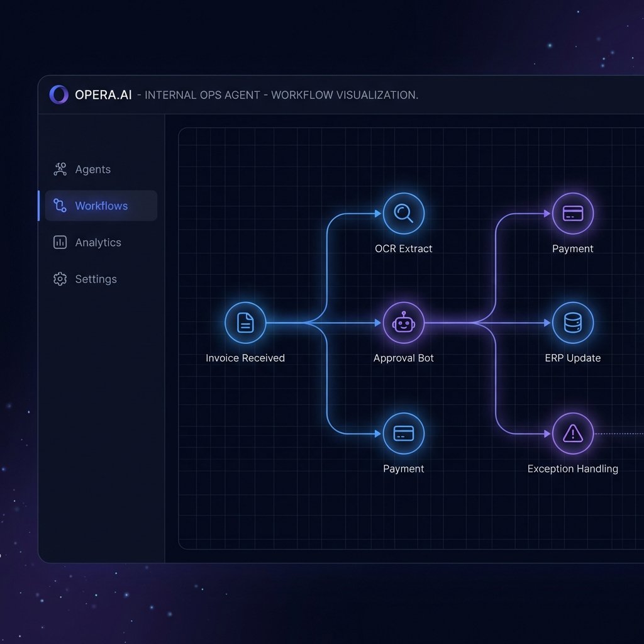This screenshot has width=644, height=644.
Task: Click the Exception Handling label
Action: pyautogui.click(x=572, y=469)
